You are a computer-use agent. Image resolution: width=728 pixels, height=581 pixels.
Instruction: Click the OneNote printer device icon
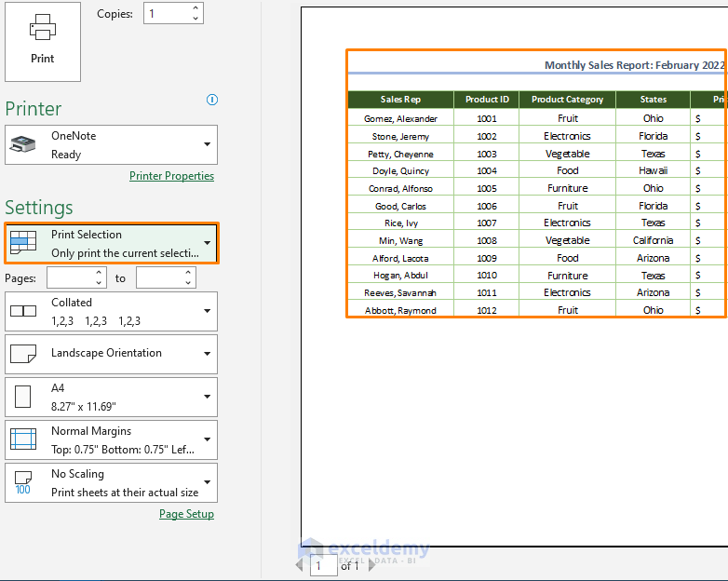tap(22, 144)
